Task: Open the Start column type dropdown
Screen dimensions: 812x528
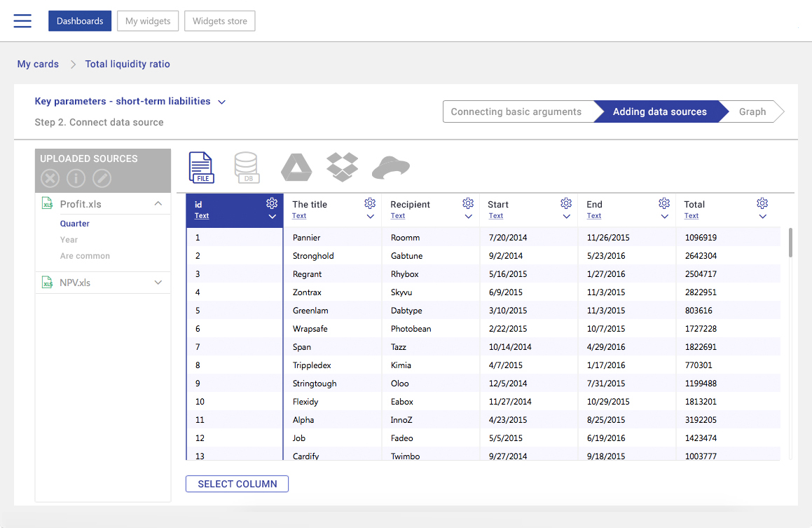Action: point(566,217)
